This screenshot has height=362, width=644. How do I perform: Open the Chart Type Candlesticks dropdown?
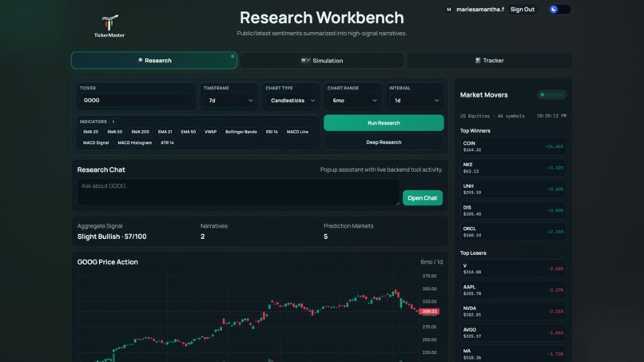tap(291, 100)
